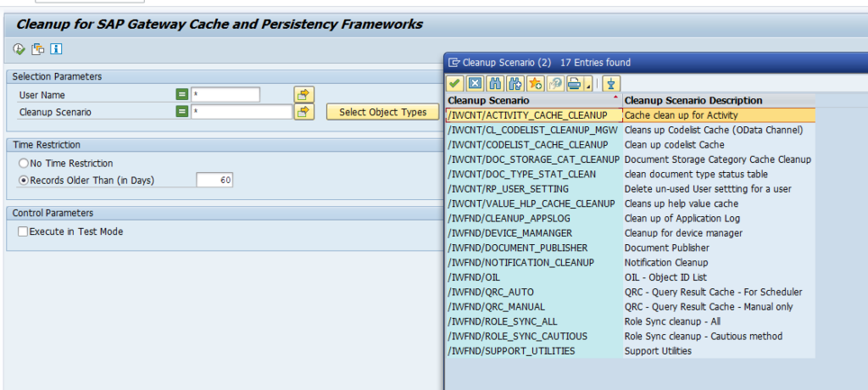Click the Cleanup Scenario input field

242,112
